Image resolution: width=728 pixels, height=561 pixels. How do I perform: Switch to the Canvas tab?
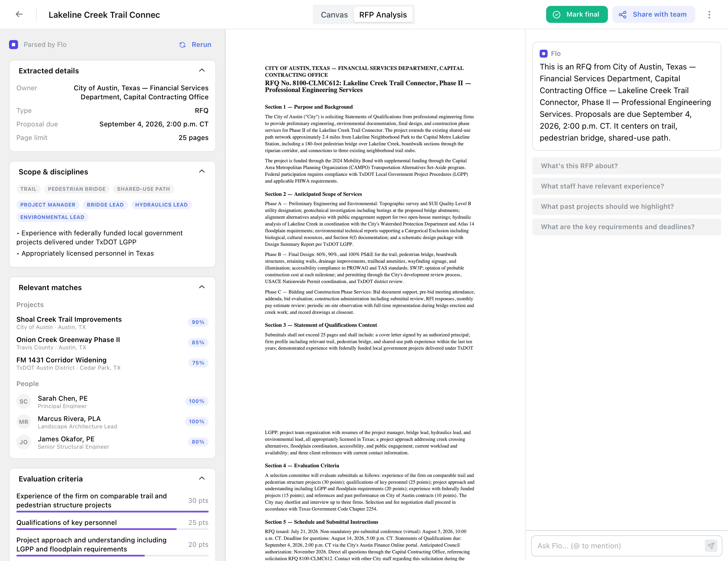[334, 15]
